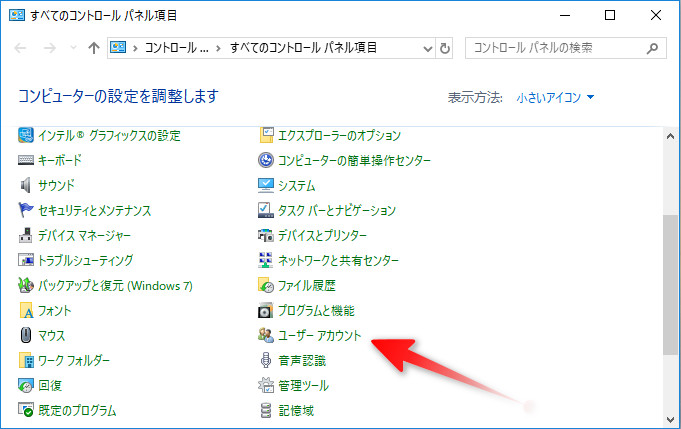This screenshot has width=681, height=429.
Task: Open the サウンド link
Action: [56, 185]
